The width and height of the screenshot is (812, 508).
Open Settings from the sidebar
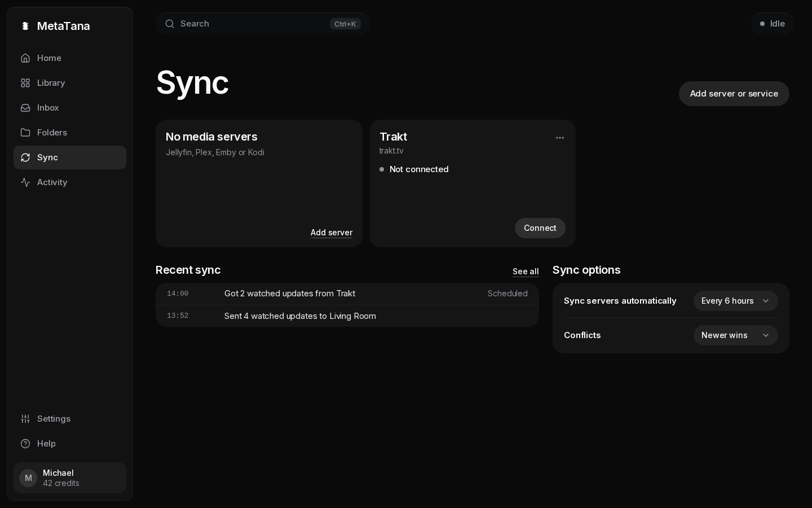point(70,419)
